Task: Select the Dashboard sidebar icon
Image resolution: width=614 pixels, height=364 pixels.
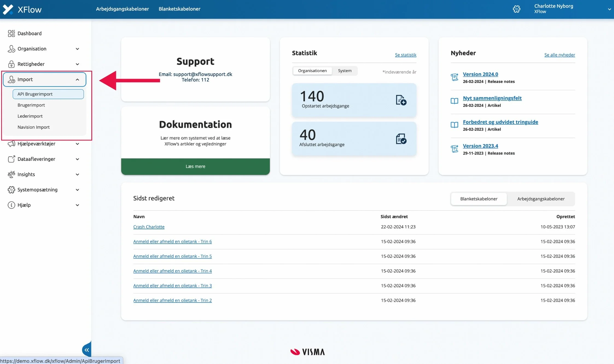Action: pyautogui.click(x=11, y=33)
